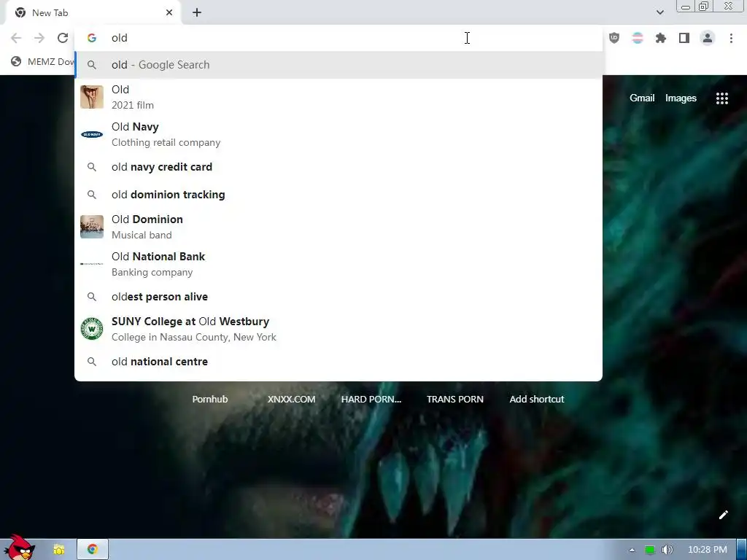747x560 pixels.
Task: Click the 10:28 PM taskbar clock
Action: [708, 550]
